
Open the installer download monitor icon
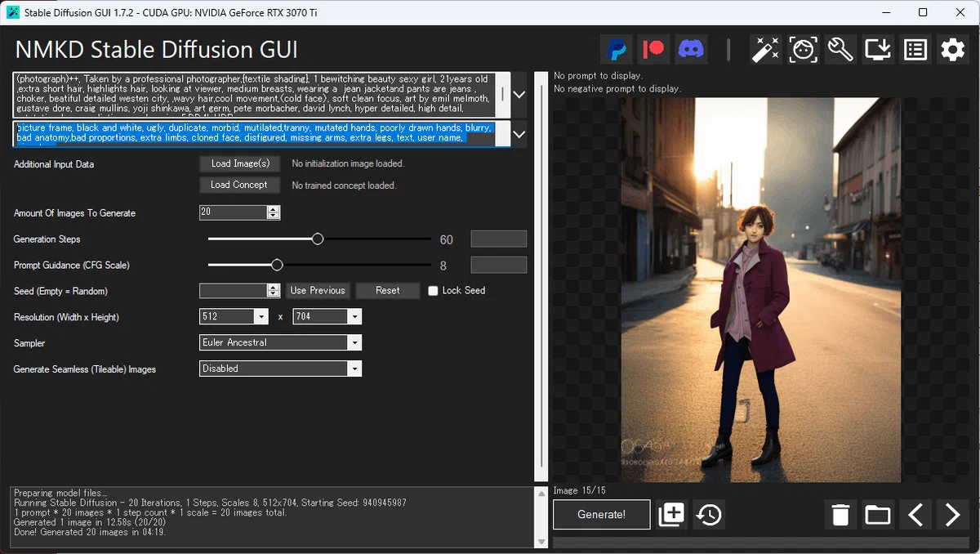(878, 50)
